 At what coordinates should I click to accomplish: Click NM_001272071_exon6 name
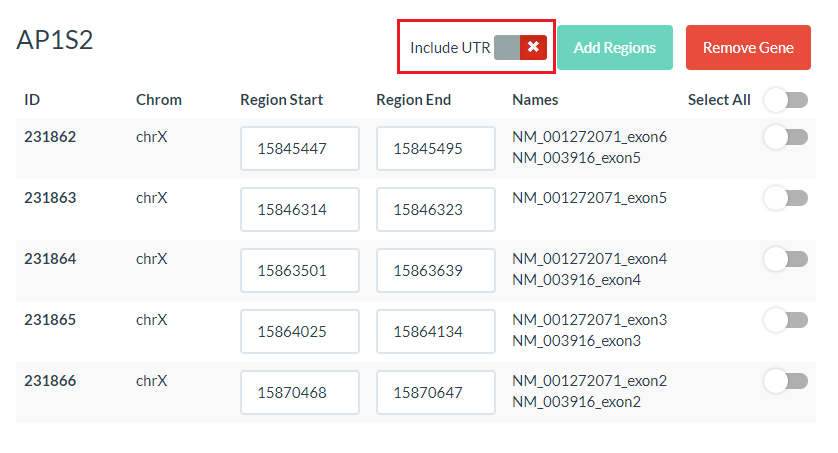point(589,137)
